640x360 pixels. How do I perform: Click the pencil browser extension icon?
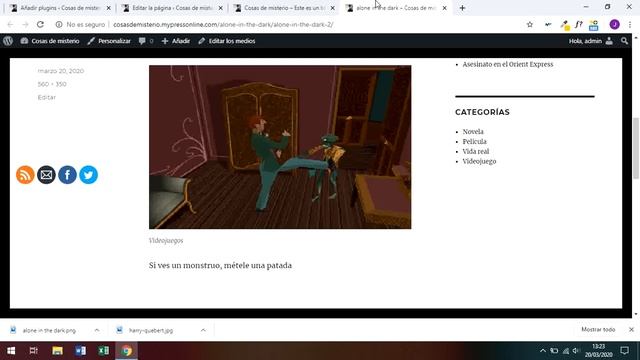[x=565, y=25]
